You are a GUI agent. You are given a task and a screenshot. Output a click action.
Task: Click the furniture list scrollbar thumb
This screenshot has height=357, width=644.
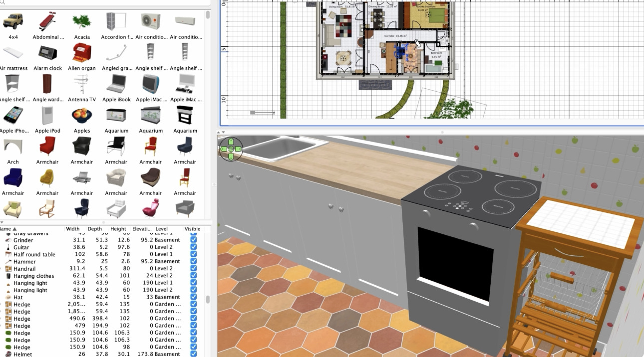click(208, 300)
